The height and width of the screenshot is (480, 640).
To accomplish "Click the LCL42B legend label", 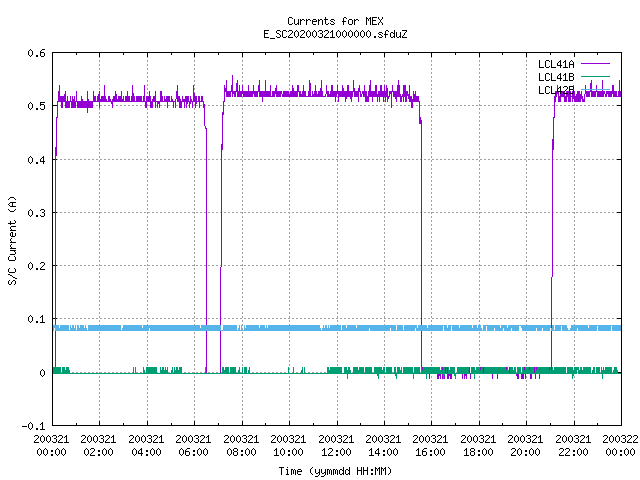I will (x=556, y=90).
